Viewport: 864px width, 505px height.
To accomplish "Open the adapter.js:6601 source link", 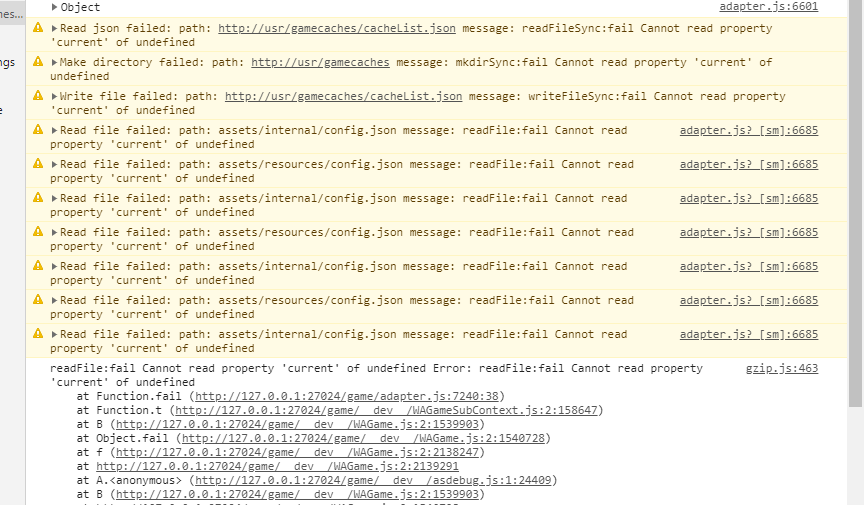I will pyautogui.click(x=768, y=7).
